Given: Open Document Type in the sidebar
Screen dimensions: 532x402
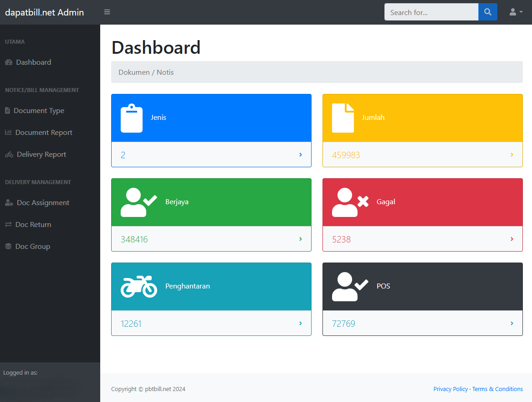Looking at the screenshot, I should [x=39, y=111].
